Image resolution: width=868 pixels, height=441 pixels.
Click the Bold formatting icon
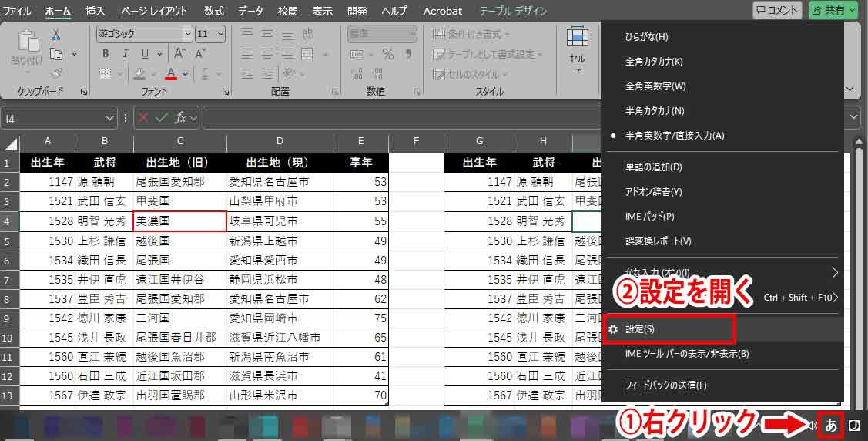[x=106, y=54]
